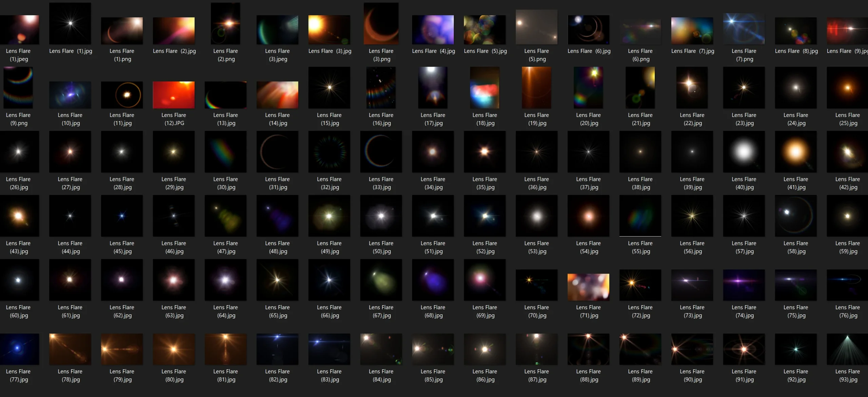868x397 pixels.
Task: Select Lens Flare (58).jpg ring flare thumbnail
Action: click(795, 215)
